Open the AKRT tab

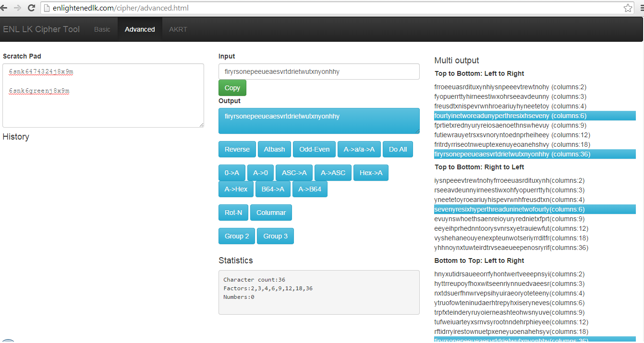[178, 29]
